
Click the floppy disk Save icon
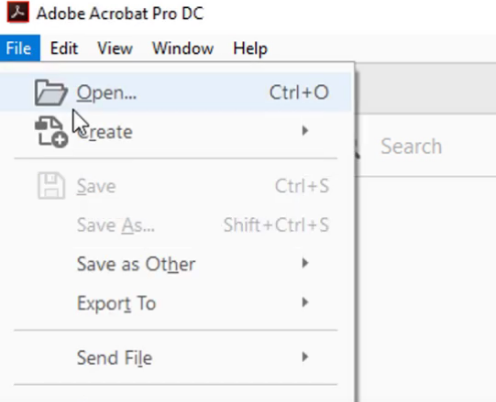51,186
